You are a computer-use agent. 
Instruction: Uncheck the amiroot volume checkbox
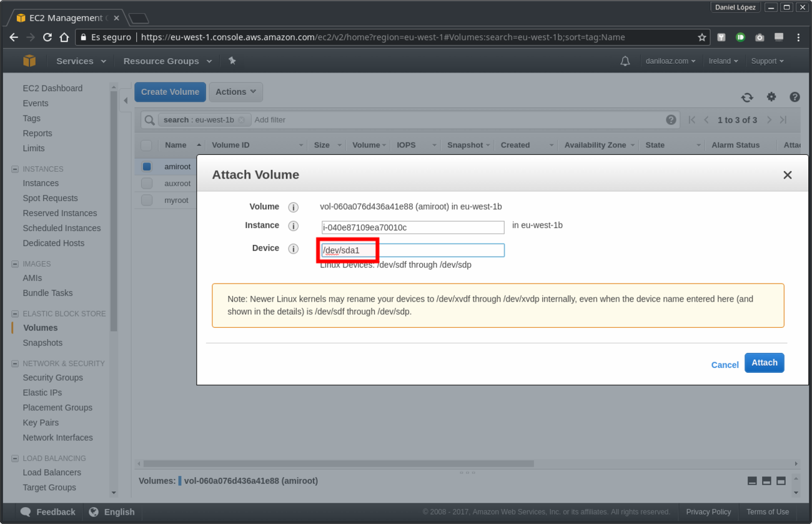(148, 166)
